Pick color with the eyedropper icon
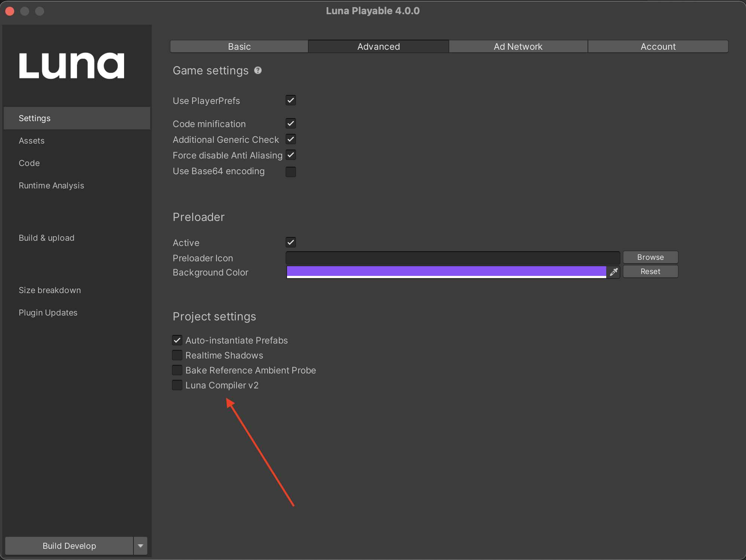The image size is (746, 560). pyautogui.click(x=614, y=272)
